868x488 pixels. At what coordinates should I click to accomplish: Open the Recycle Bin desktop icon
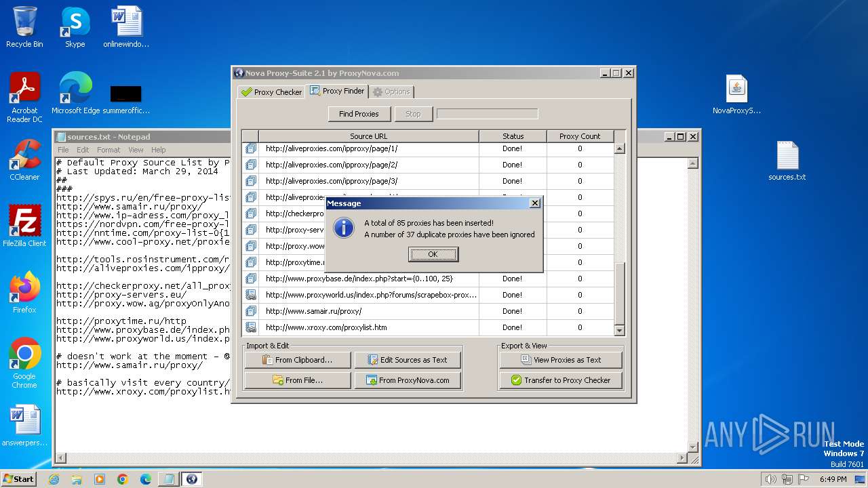click(24, 27)
